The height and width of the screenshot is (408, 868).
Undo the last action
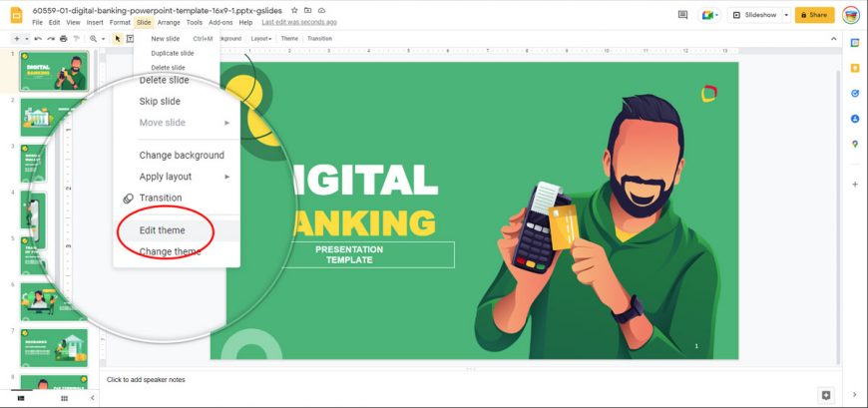coord(38,39)
